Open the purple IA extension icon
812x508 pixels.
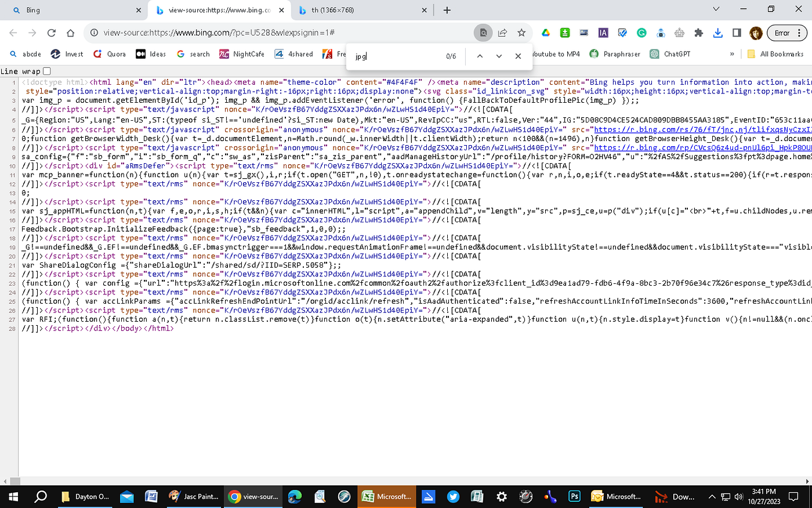point(603,33)
